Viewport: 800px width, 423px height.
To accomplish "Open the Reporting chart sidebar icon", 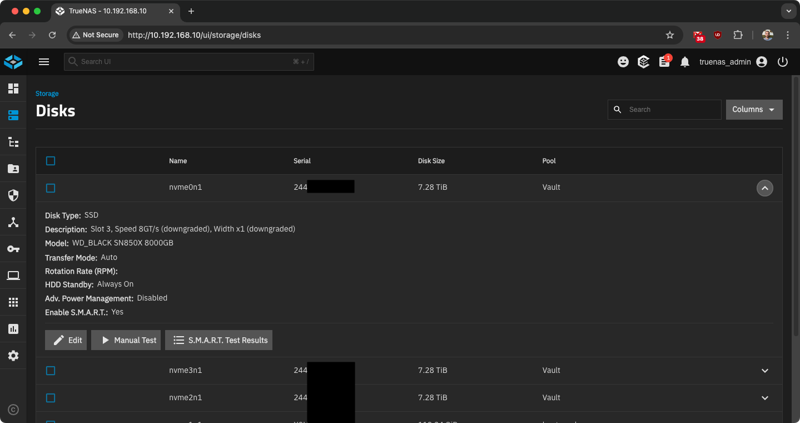I will pyautogui.click(x=13, y=329).
